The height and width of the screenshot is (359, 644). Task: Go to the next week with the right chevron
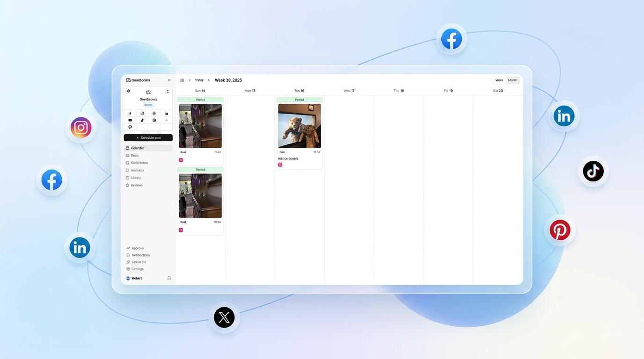[x=209, y=80]
